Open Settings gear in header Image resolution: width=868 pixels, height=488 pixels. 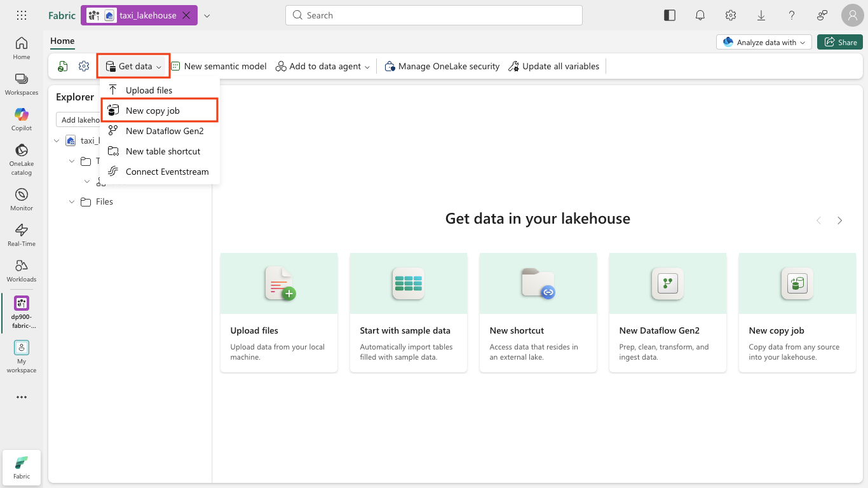click(731, 15)
